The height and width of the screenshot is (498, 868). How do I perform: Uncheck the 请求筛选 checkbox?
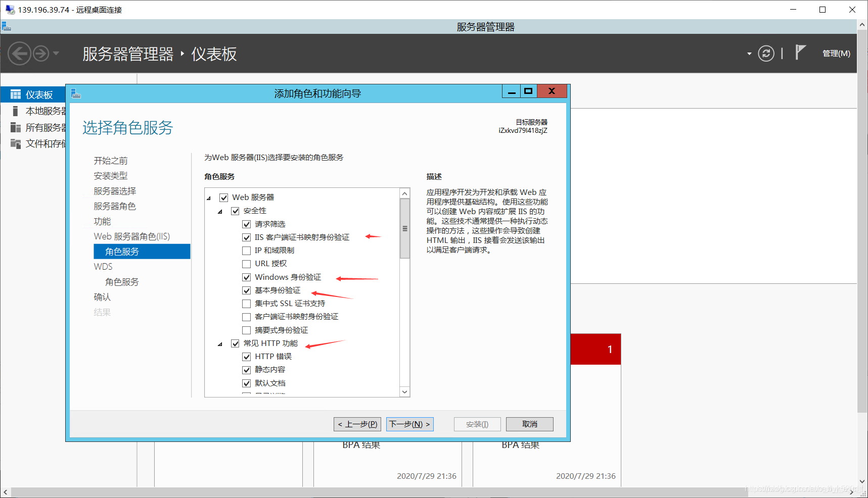(x=247, y=224)
